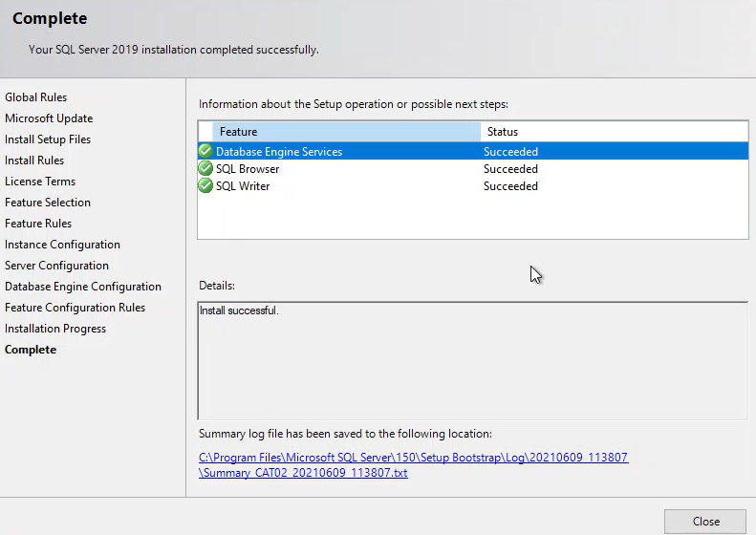Select Install Setup Files step
Image resolution: width=756 pixels, height=535 pixels.
48,139
